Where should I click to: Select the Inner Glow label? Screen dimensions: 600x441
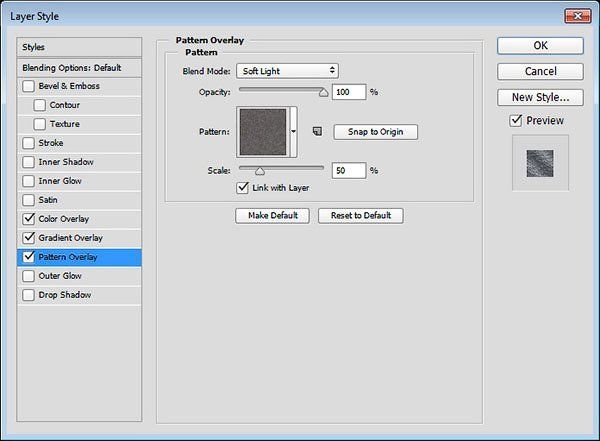click(60, 181)
